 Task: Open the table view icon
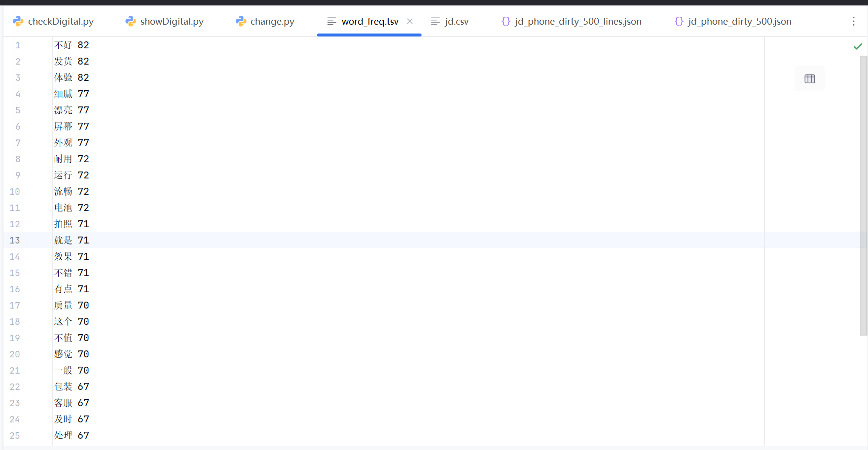[x=809, y=79]
